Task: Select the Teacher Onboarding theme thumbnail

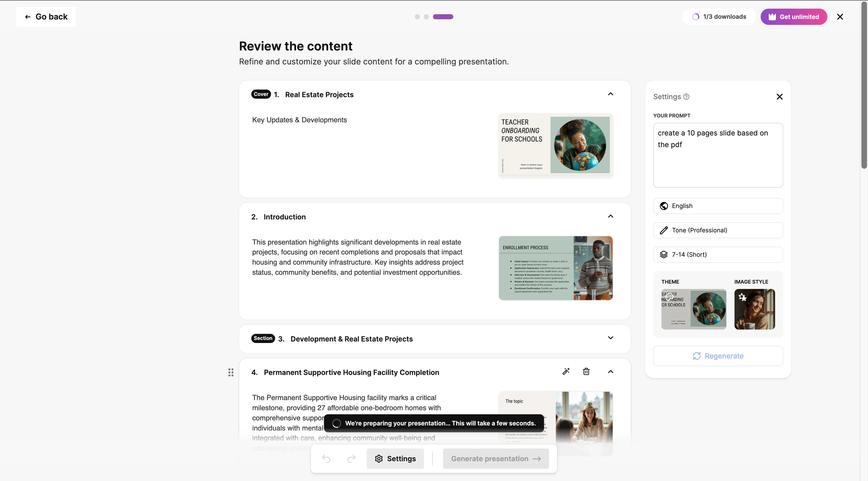Action: [693, 309]
